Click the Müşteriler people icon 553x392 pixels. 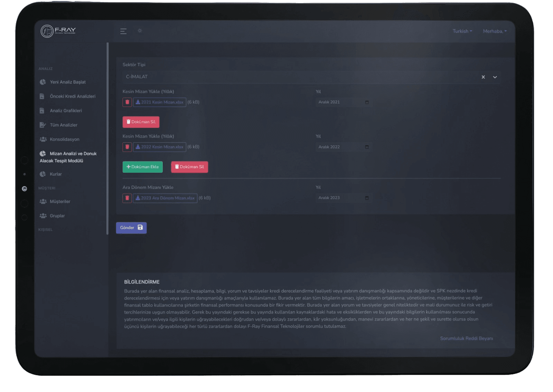(43, 201)
